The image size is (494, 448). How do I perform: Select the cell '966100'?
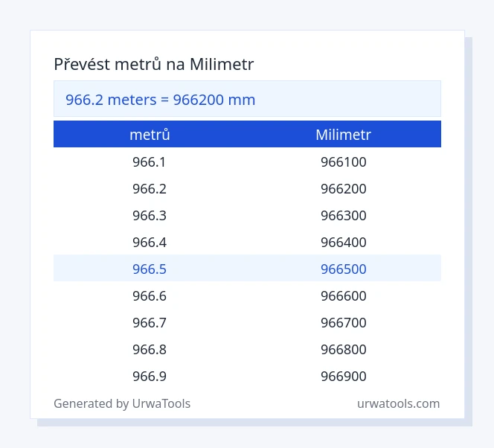coord(344,162)
